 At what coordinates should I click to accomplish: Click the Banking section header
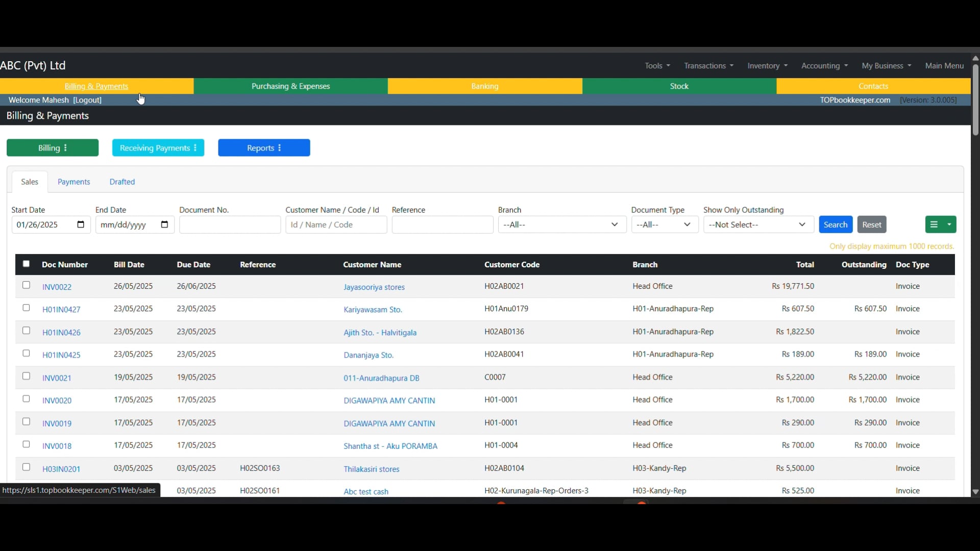pyautogui.click(x=484, y=86)
